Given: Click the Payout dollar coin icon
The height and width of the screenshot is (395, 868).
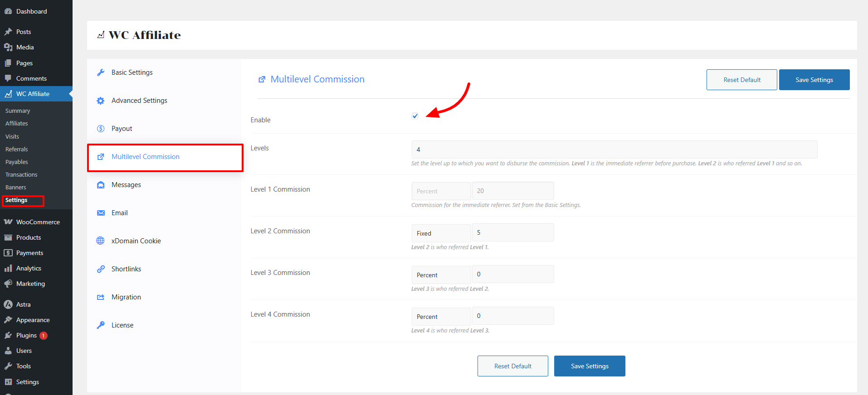Looking at the screenshot, I should [x=101, y=129].
